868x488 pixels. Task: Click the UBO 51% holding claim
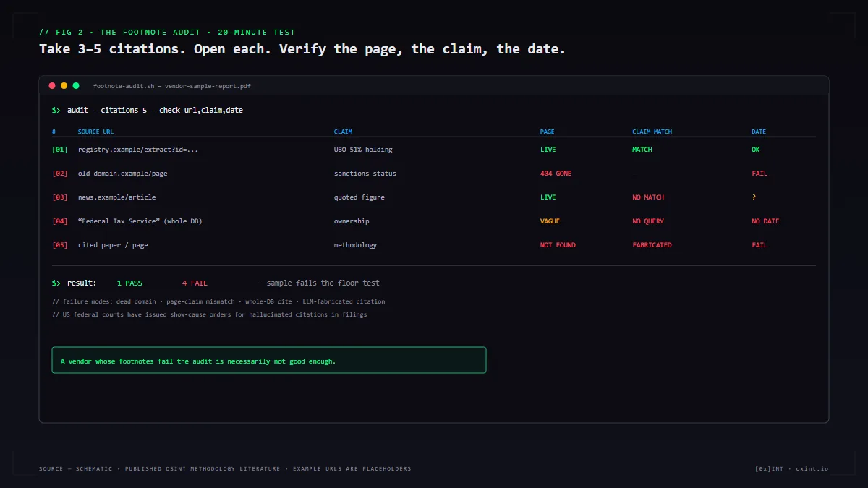[x=363, y=150]
